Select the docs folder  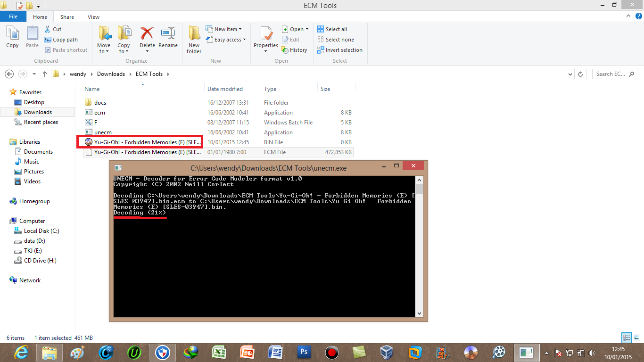pyautogui.click(x=218, y=102)
